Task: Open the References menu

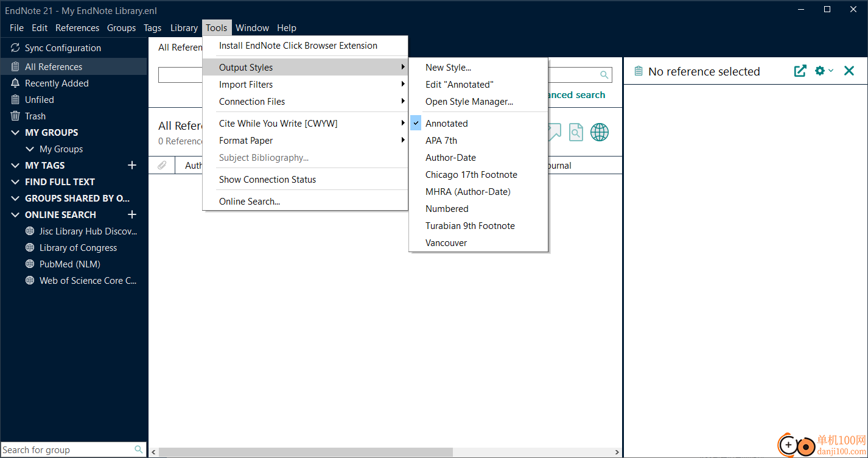Action: [x=77, y=28]
